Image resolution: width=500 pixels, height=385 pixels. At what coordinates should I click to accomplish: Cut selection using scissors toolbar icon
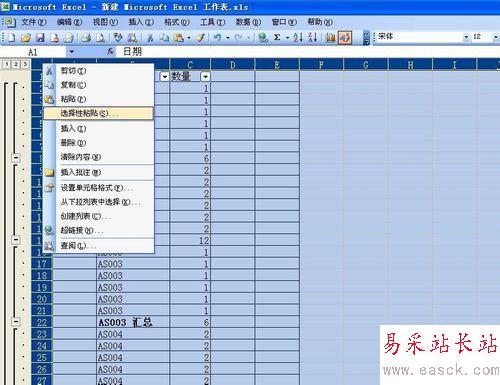click(150, 38)
